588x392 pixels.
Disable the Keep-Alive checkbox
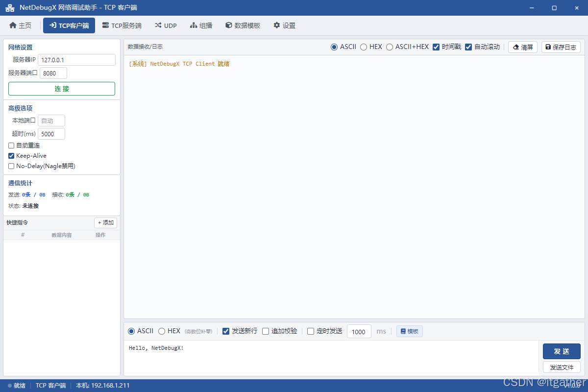(11, 156)
